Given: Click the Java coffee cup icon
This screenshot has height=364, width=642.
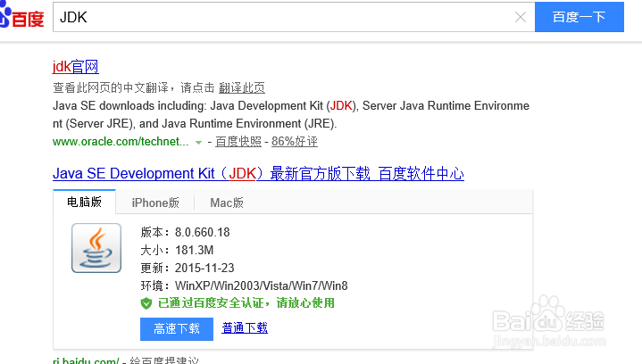Looking at the screenshot, I should [x=96, y=248].
